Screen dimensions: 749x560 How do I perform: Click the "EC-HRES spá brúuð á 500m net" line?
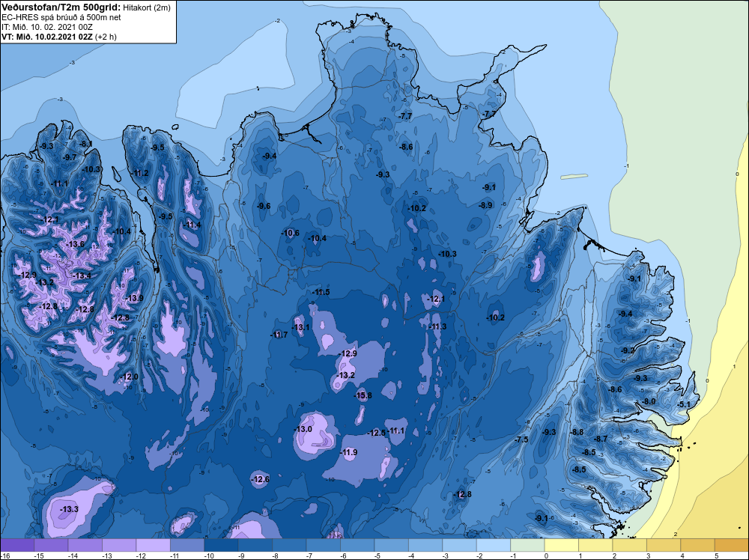tap(61, 17)
